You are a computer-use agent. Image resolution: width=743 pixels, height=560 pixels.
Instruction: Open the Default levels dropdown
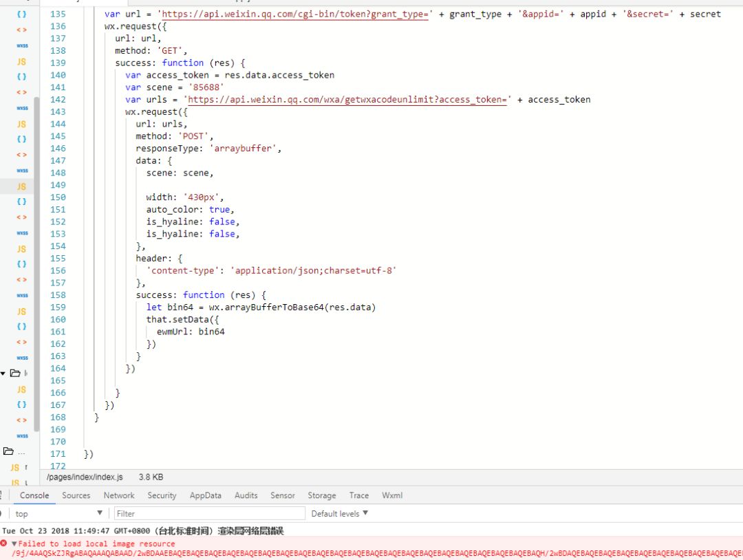339,513
